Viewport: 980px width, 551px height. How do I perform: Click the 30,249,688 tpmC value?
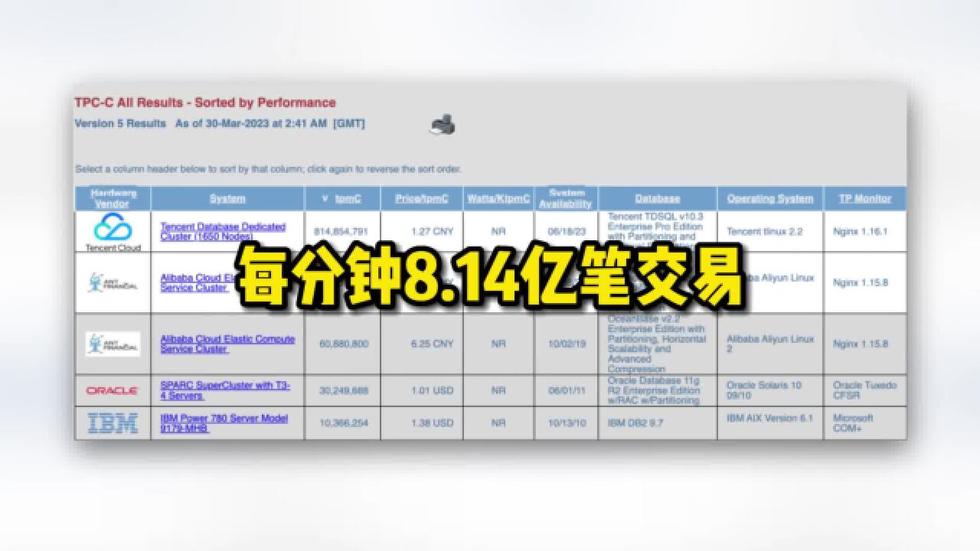pyautogui.click(x=344, y=390)
